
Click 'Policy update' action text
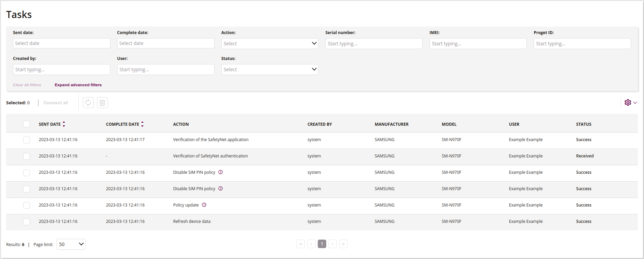click(x=186, y=205)
